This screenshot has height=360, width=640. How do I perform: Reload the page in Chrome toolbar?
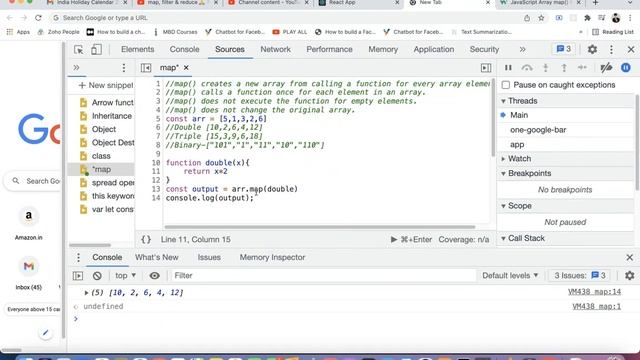pyautogui.click(x=38, y=18)
